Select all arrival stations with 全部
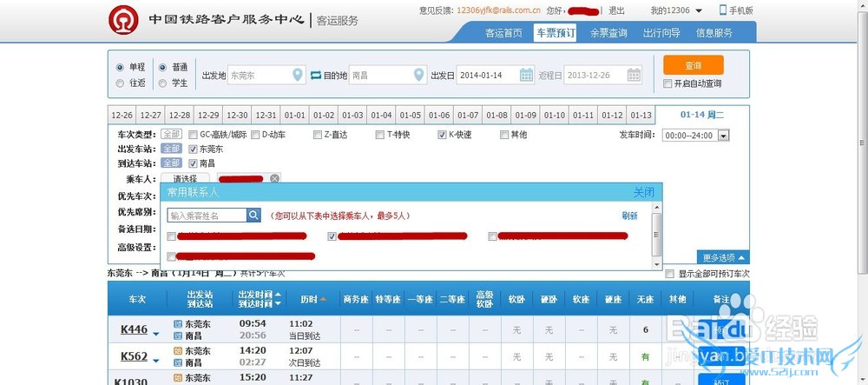The height and width of the screenshot is (385, 868). coord(171,163)
